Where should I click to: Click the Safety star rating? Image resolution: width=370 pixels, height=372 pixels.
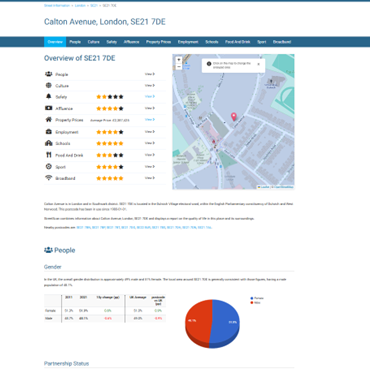110,97
